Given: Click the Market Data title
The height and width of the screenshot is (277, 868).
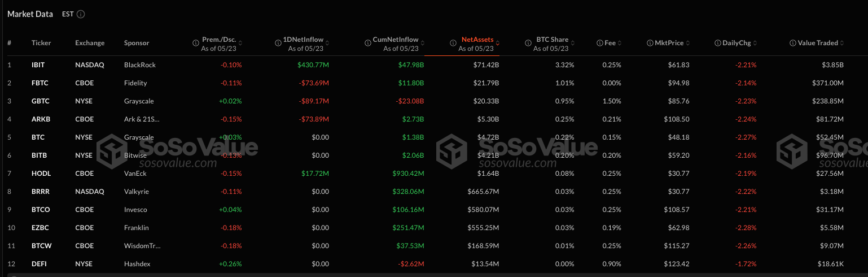Looking at the screenshot, I should [30, 14].
